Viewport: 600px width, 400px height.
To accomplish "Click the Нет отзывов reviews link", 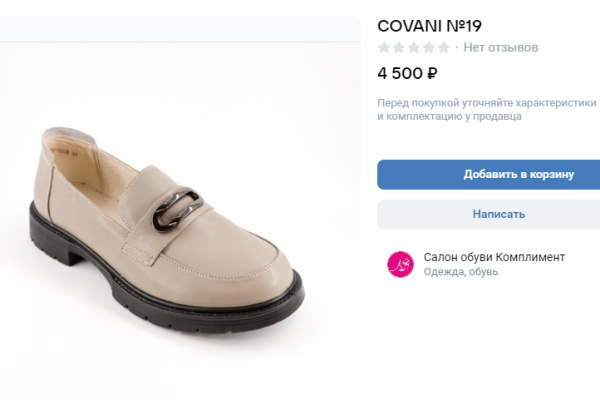I will tap(501, 47).
